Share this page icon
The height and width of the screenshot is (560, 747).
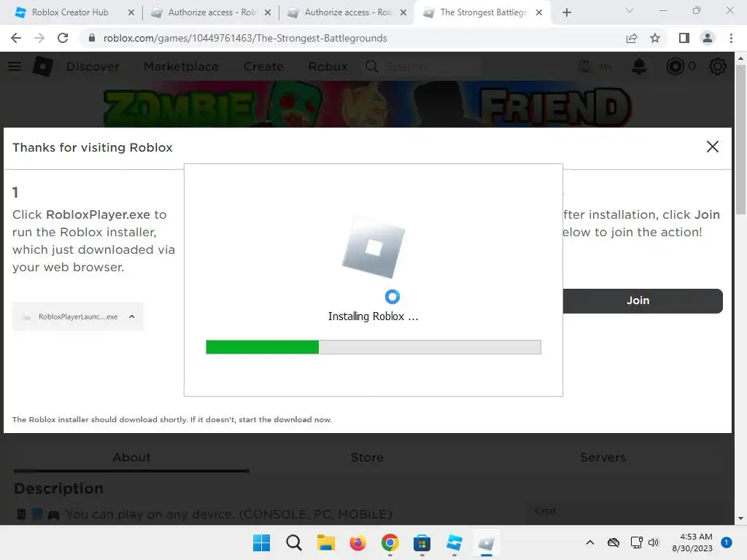tap(632, 38)
